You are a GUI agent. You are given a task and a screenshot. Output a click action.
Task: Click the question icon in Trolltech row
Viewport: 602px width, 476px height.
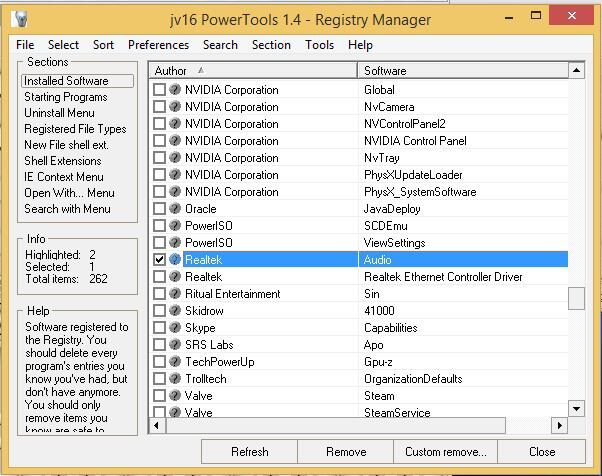pyautogui.click(x=175, y=378)
